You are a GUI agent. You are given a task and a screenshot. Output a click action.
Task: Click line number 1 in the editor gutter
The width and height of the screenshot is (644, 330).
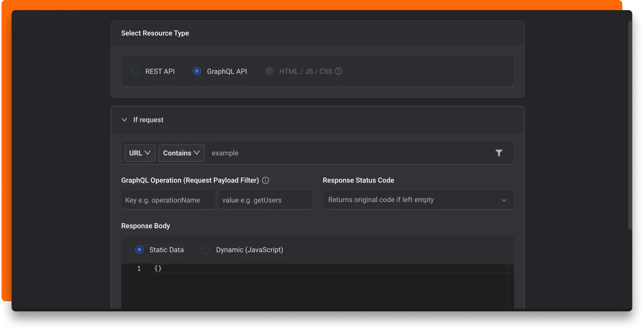point(139,269)
